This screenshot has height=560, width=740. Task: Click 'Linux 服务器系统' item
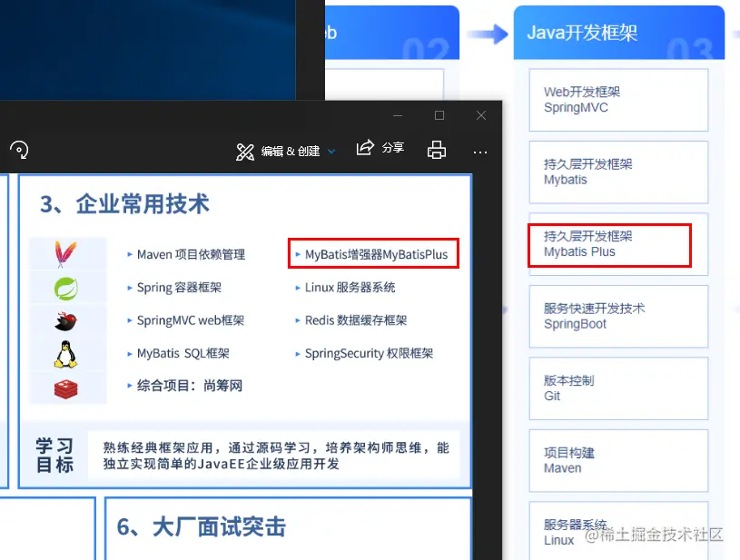click(x=350, y=288)
